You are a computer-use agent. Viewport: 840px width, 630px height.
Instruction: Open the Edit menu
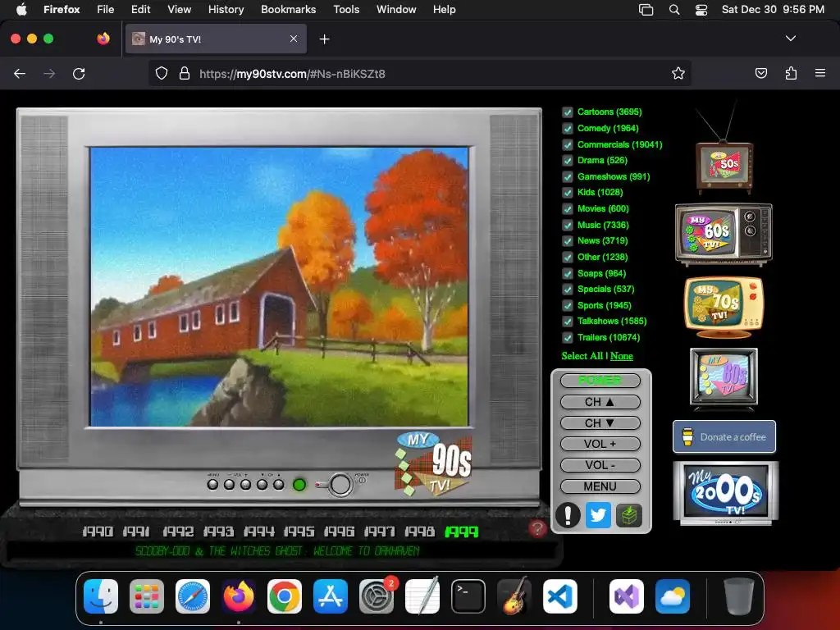(x=140, y=9)
